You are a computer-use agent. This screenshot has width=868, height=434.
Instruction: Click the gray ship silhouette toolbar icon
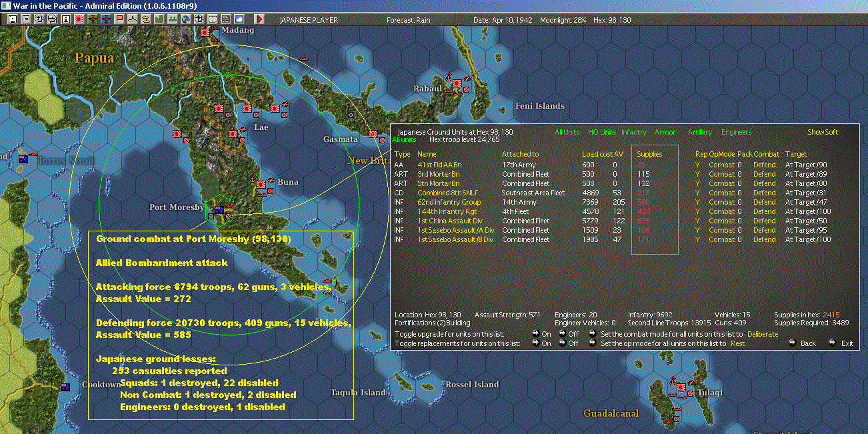tap(173, 19)
